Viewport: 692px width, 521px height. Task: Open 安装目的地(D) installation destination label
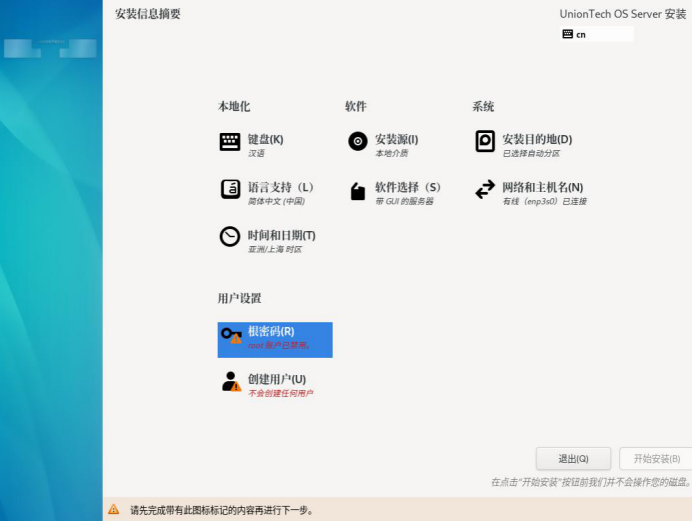537,139
